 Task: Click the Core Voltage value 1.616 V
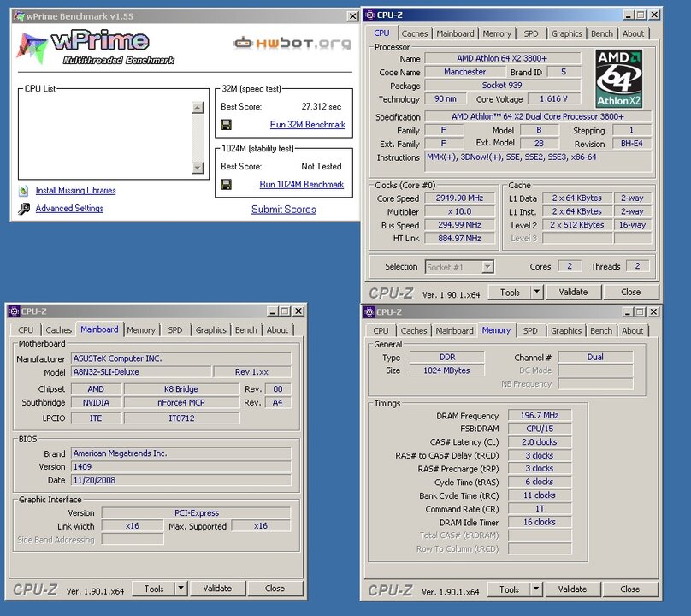tap(553, 98)
